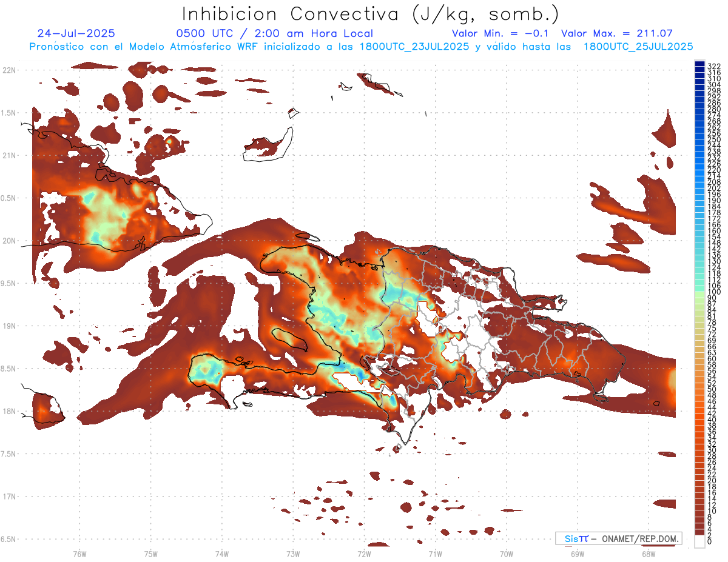The width and height of the screenshot is (728, 562).
Task: Click the '1800UTC_25JUL2025' valid-until time
Action: 638,47
